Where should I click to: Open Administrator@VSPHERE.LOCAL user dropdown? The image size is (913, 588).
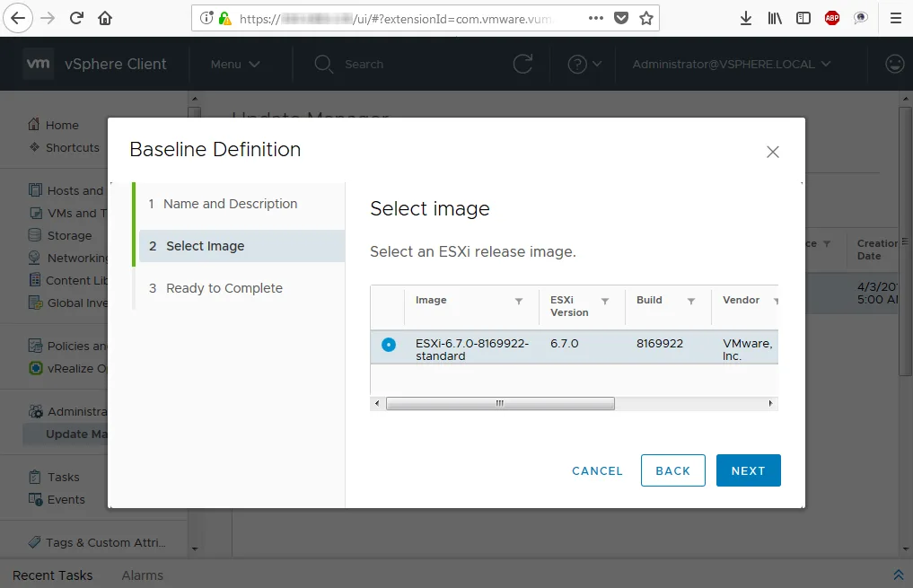[732, 64]
